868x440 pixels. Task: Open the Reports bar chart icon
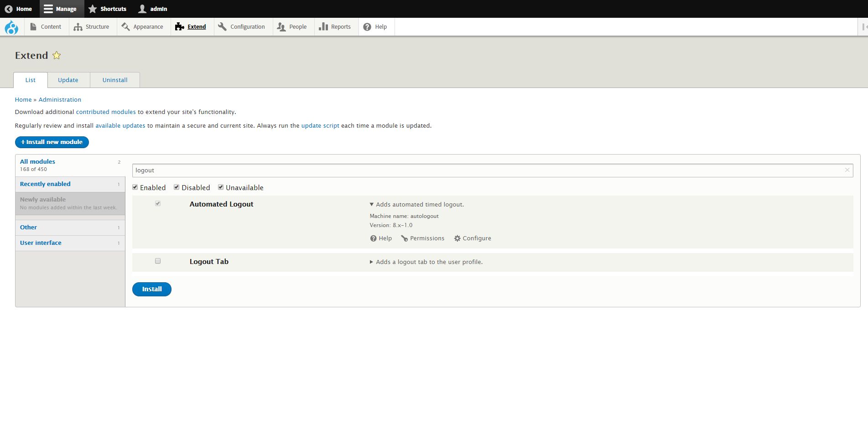pos(323,27)
